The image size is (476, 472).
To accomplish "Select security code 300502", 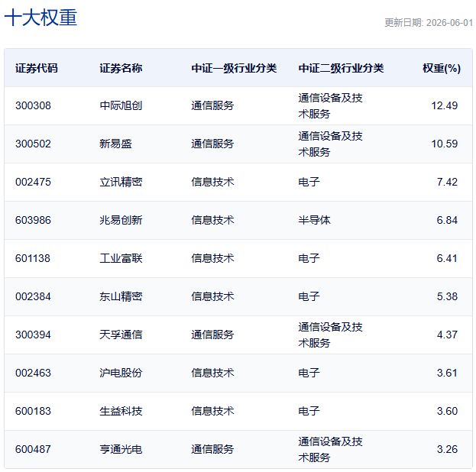I will pyautogui.click(x=33, y=144).
